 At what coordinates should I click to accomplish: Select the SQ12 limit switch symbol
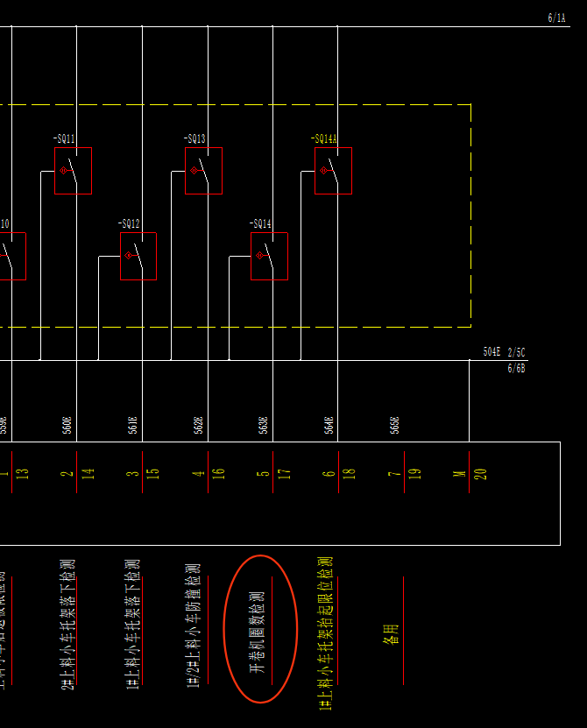(138, 257)
